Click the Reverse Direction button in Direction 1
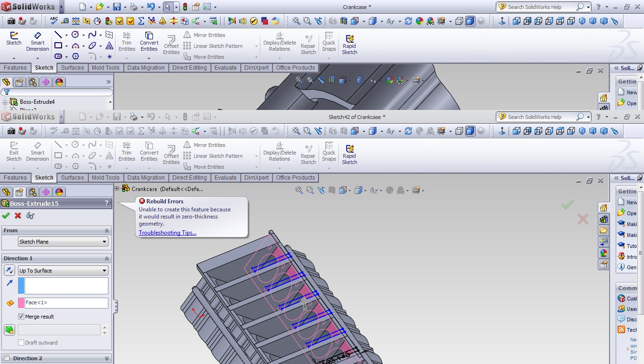 tap(9, 271)
